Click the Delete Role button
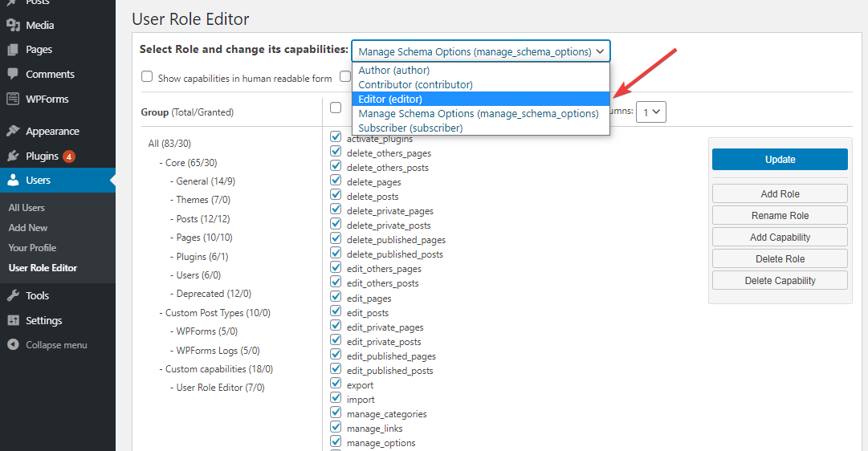This screenshot has width=868, height=451. point(780,258)
